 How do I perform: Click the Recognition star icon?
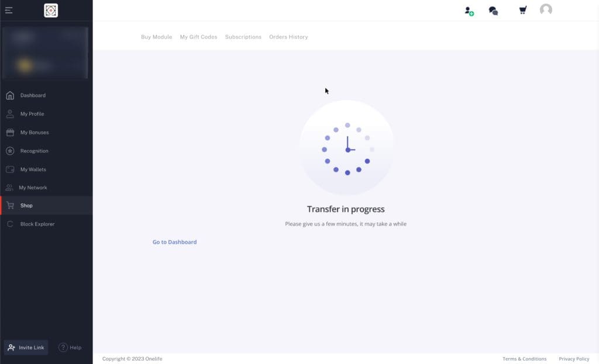(x=10, y=151)
